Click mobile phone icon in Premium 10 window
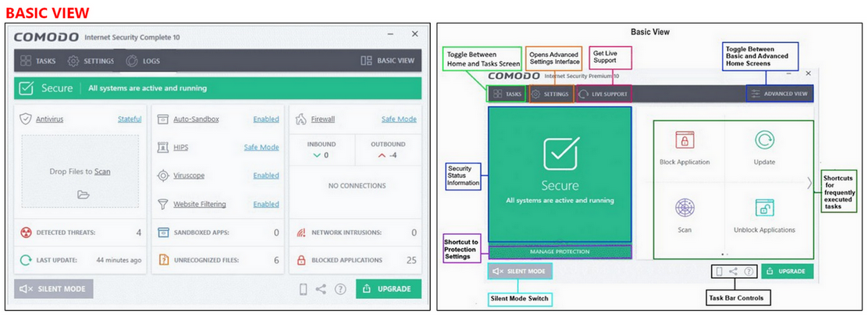The height and width of the screenshot is (317, 868). coord(719,272)
